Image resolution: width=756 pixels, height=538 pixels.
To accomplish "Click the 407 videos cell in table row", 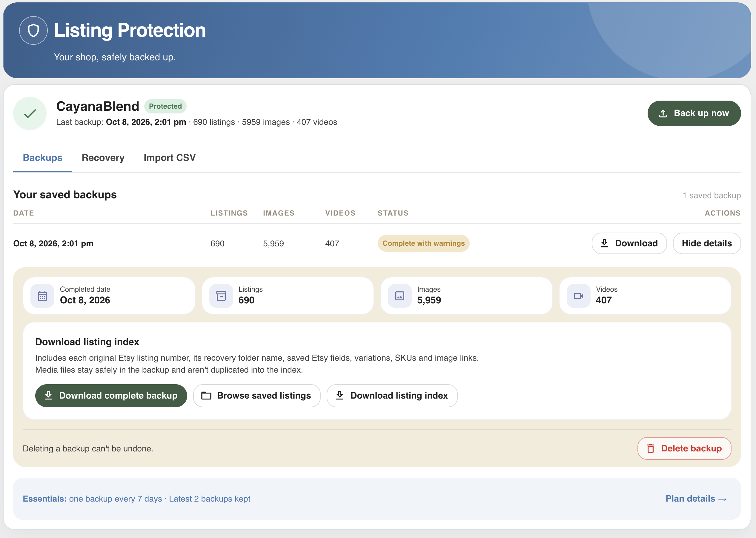I will [332, 244].
